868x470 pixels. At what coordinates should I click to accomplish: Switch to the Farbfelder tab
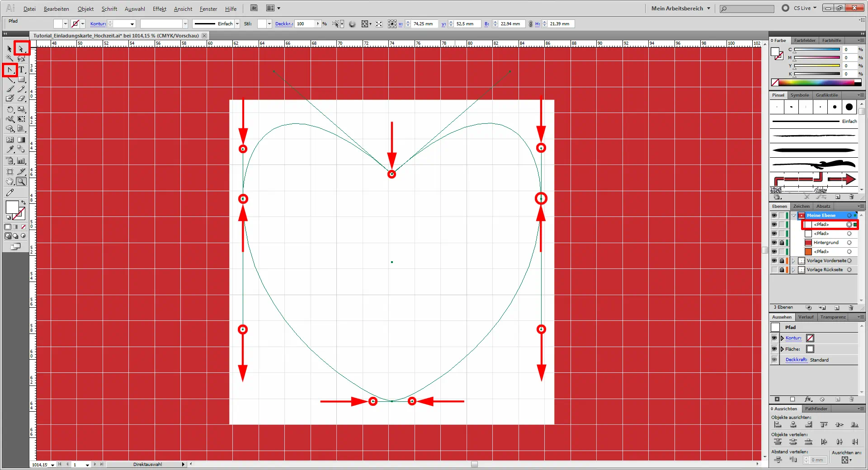[804, 40]
